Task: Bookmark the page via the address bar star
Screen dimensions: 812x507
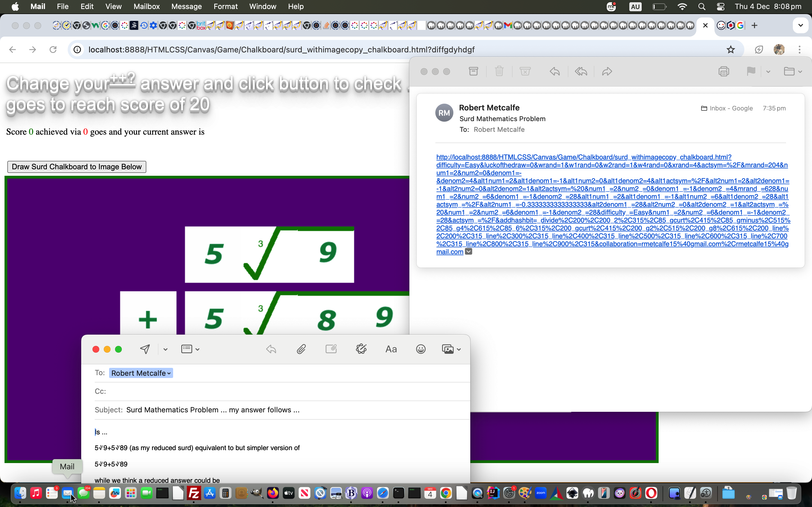Action: pos(731,49)
